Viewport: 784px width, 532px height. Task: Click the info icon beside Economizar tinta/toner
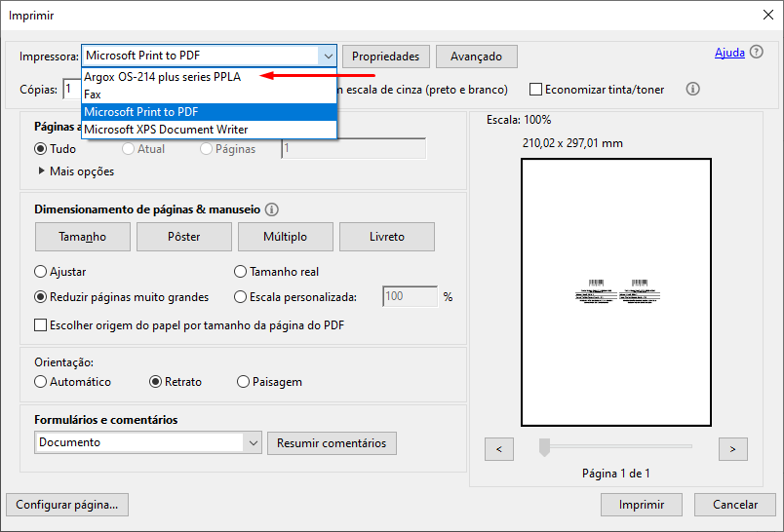[x=692, y=89]
